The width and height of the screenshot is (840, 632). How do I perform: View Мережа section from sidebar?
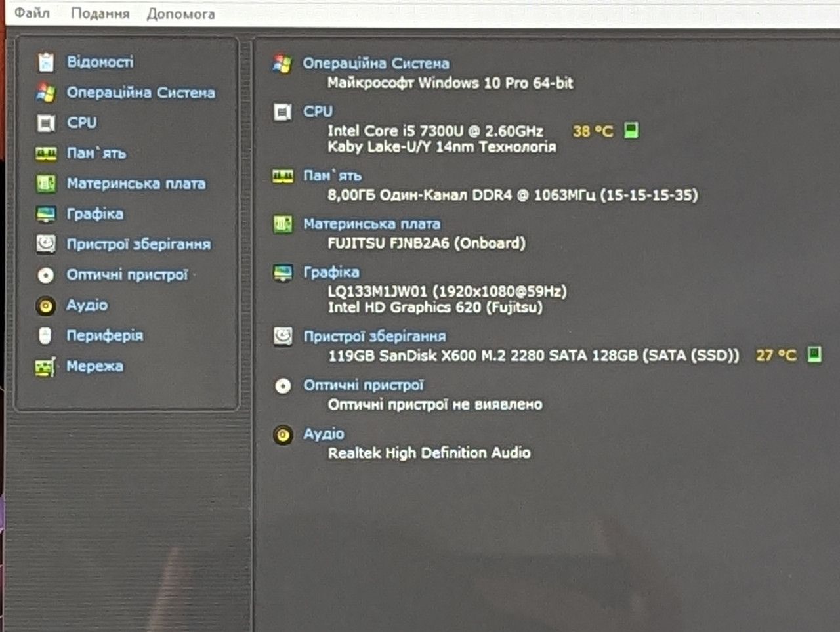coord(94,366)
